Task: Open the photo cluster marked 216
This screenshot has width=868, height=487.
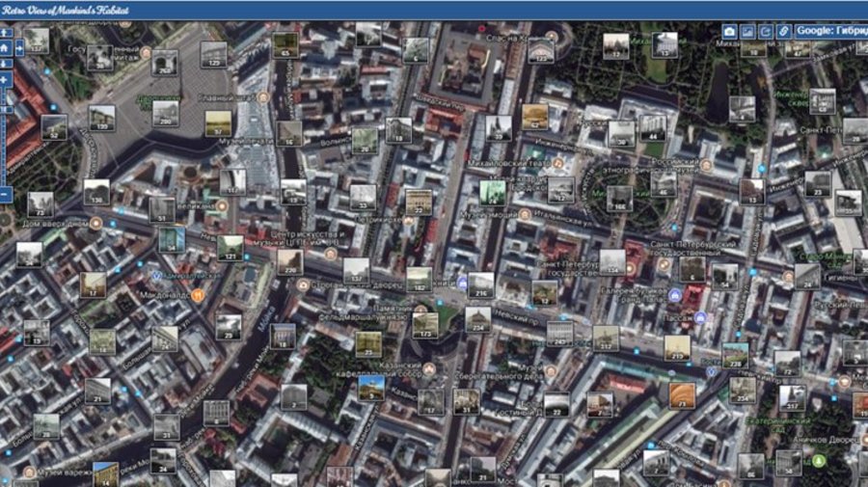Action: click(x=481, y=285)
